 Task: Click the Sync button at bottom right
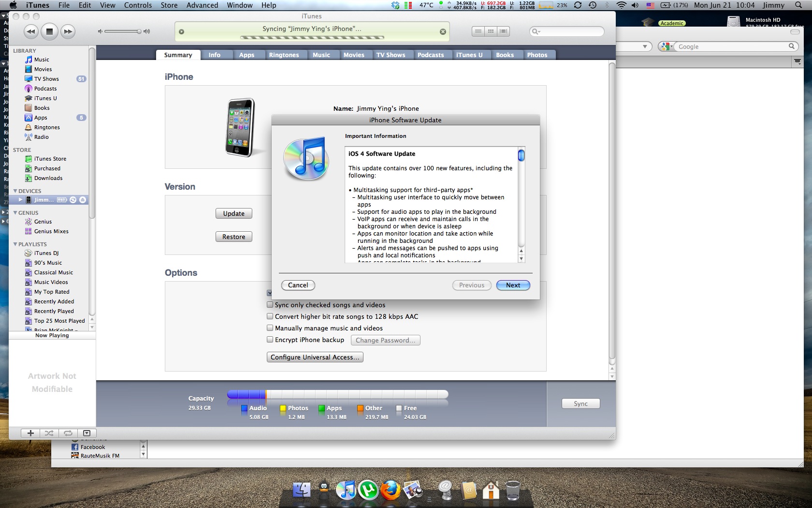[x=581, y=403]
